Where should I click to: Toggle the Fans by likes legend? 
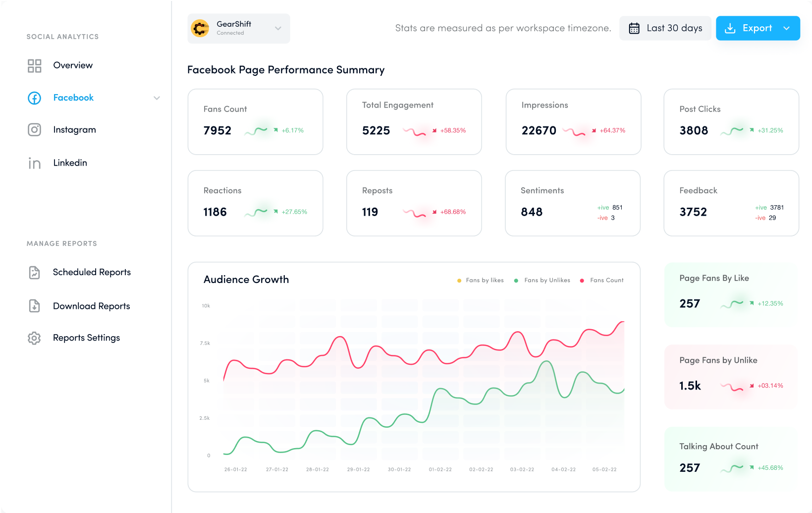click(x=480, y=280)
